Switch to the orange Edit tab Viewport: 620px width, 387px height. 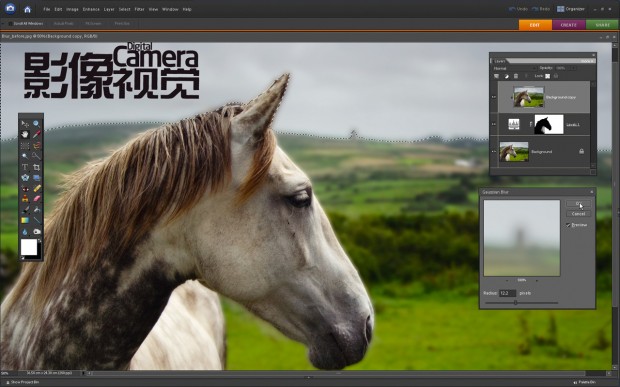point(535,25)
